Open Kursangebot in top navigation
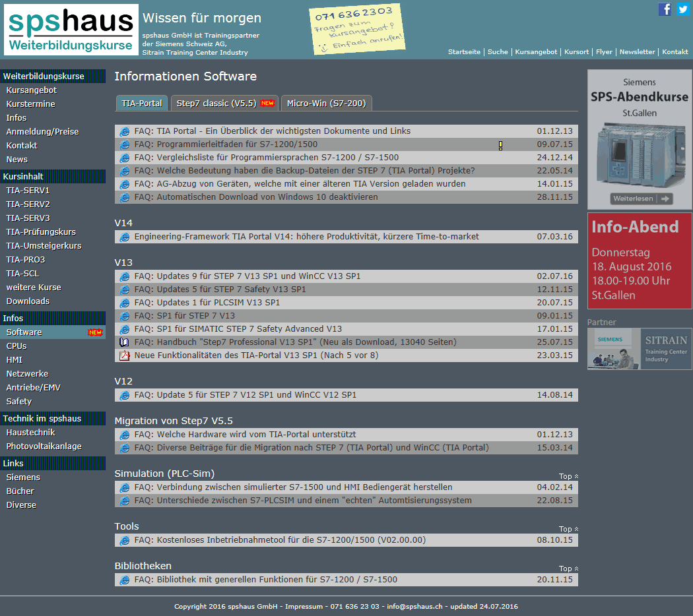Screen dimensions: 693x616 536,51
